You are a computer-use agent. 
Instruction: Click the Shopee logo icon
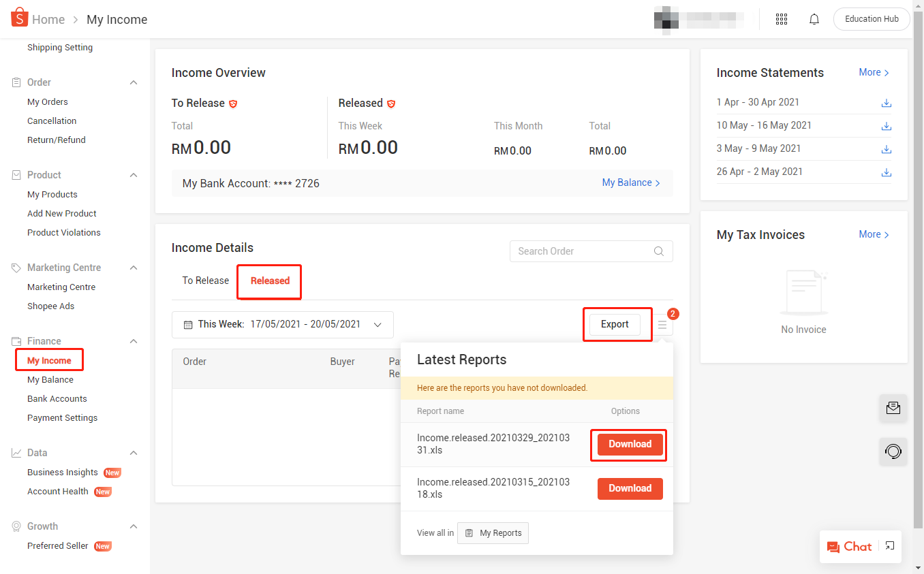19,18
